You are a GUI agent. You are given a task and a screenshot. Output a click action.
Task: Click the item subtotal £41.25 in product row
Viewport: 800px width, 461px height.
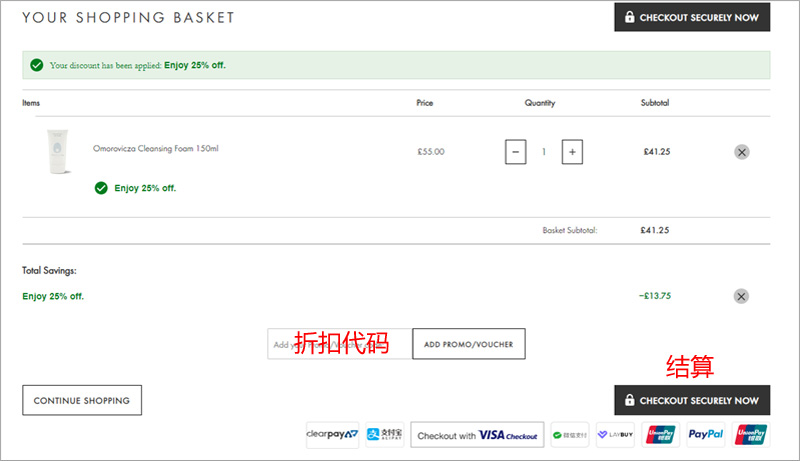click(657, 152)
